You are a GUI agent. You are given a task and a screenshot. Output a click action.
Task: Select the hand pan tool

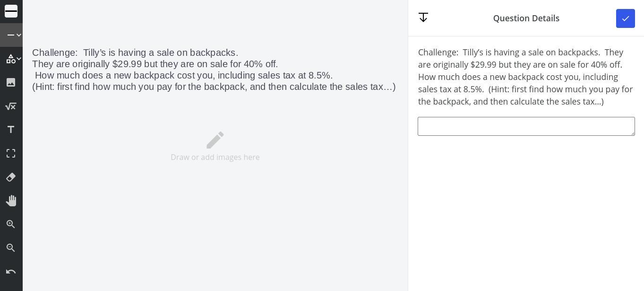click(11, 201)
